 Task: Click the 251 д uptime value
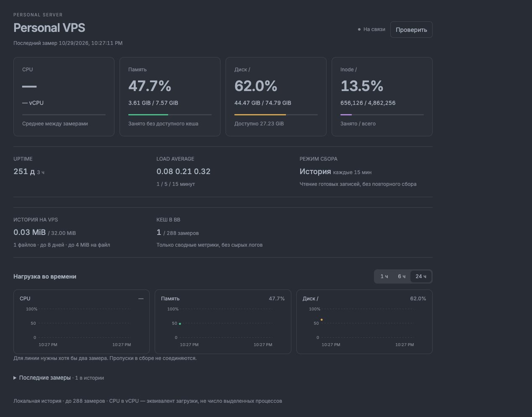24,171
